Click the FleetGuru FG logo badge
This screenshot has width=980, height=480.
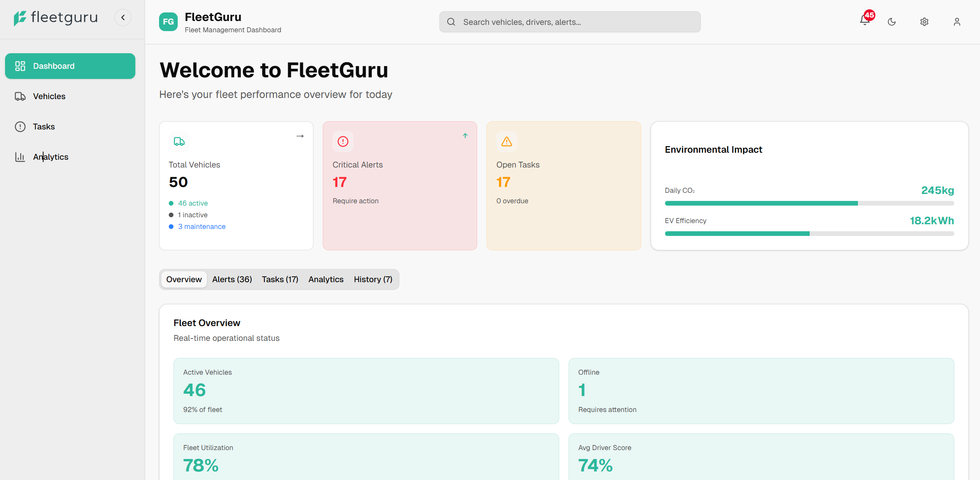tap(168, 22)
